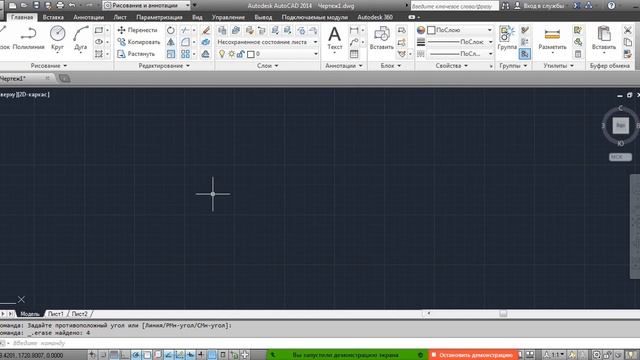640x360 pixels.
Task: Select the Offset tool icon
Action: coord(206,54)
